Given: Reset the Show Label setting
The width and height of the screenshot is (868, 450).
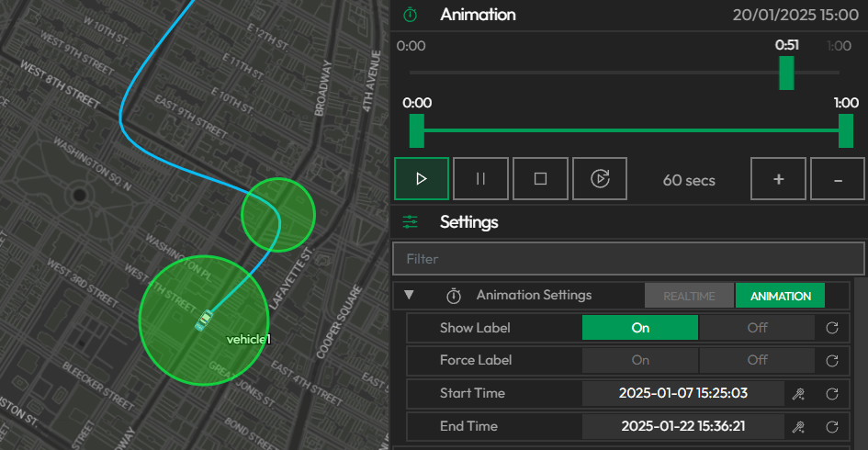Looking at the screenshot, I should pos(832,328).
